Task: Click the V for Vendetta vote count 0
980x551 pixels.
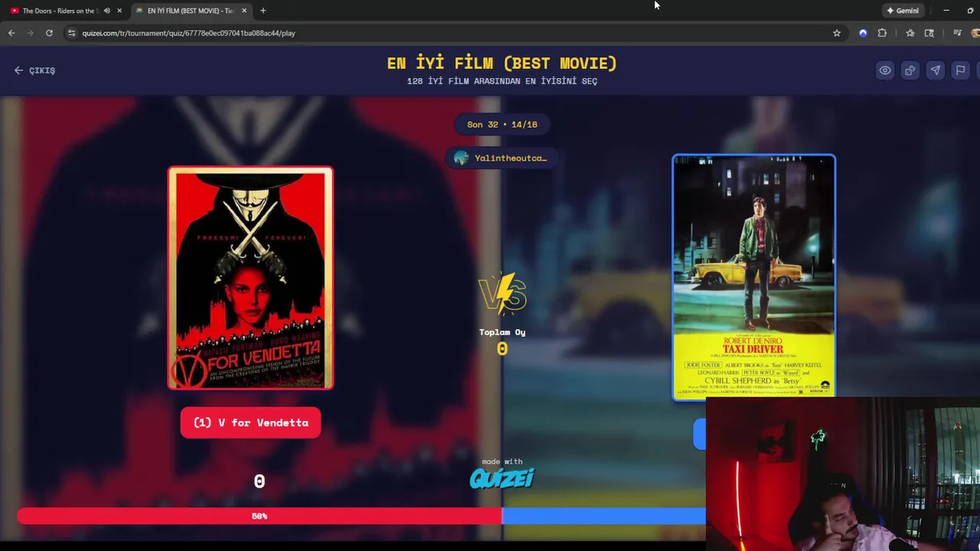Action: click(x=260, y=481)
